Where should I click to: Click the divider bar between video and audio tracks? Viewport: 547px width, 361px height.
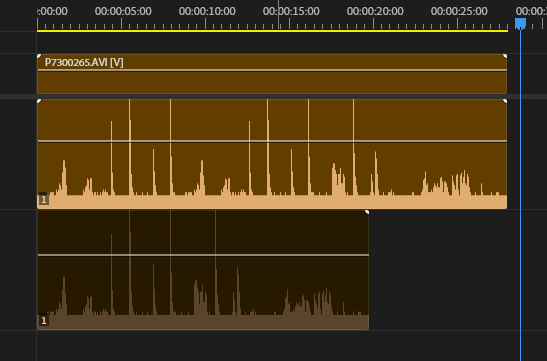click(274, 96)
